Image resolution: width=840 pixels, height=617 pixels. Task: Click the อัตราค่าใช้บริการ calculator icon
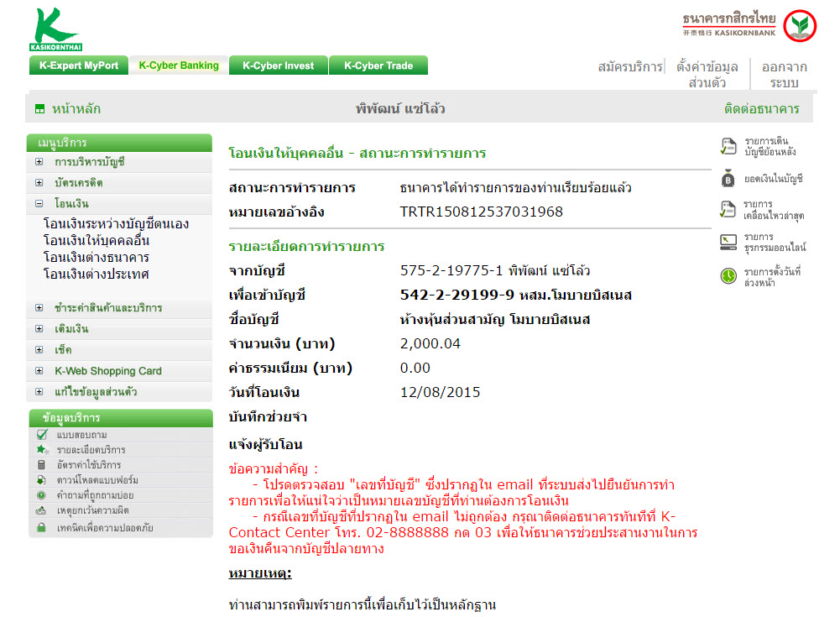click(x=41, y=464)
